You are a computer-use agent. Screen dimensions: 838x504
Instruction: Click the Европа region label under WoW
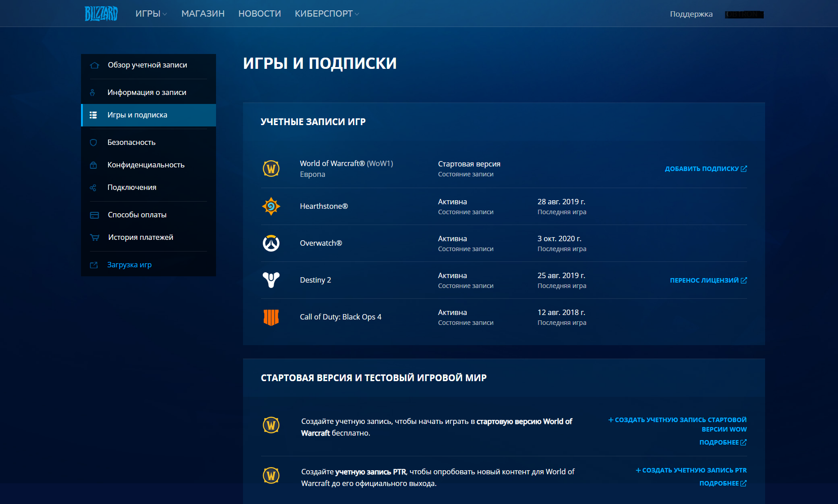pos(312,174)
